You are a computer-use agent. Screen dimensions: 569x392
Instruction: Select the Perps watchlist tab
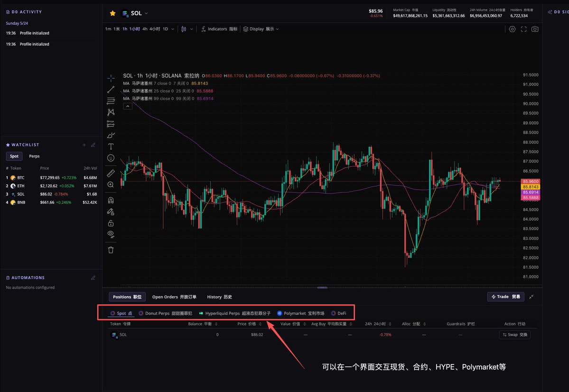point(34,156)
